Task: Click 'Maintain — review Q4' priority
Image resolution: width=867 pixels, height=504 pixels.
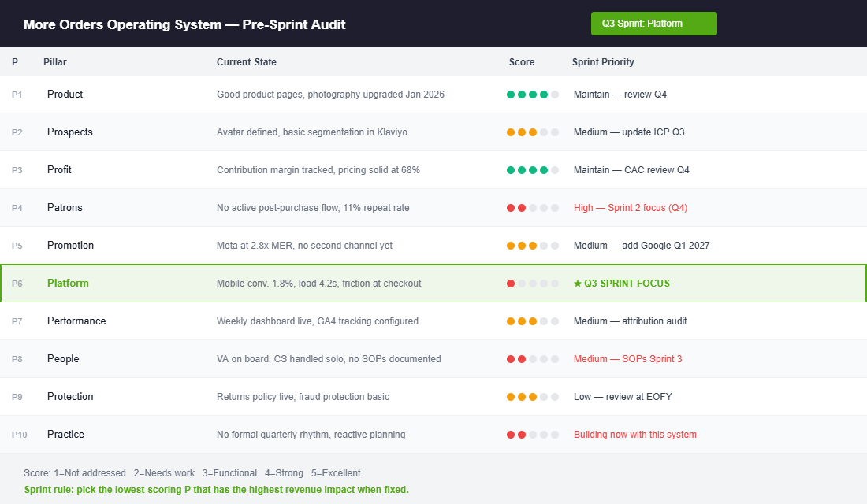Action: (x=620, y=94)
